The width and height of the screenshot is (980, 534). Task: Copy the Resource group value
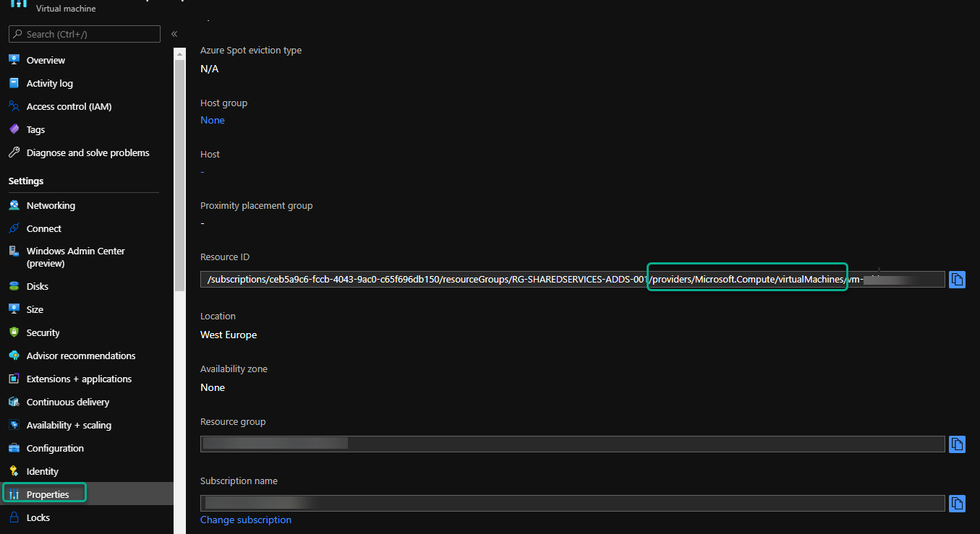click(957, 444)
